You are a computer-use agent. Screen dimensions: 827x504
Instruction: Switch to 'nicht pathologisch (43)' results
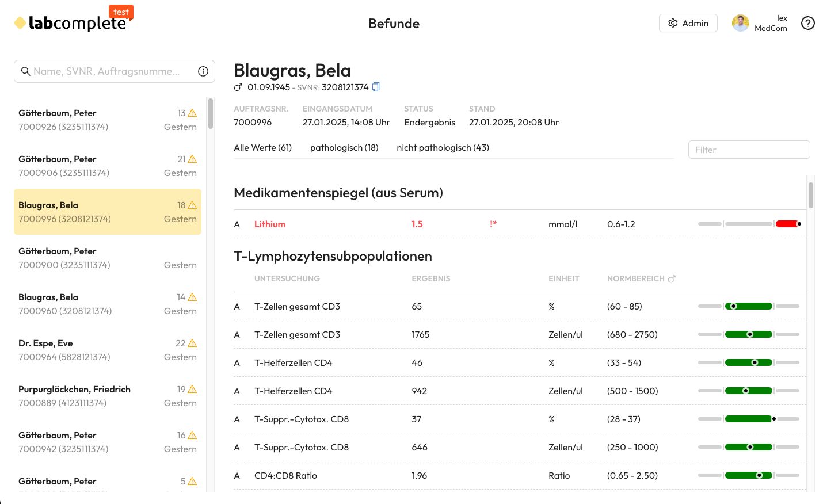[x=442, y=147]
